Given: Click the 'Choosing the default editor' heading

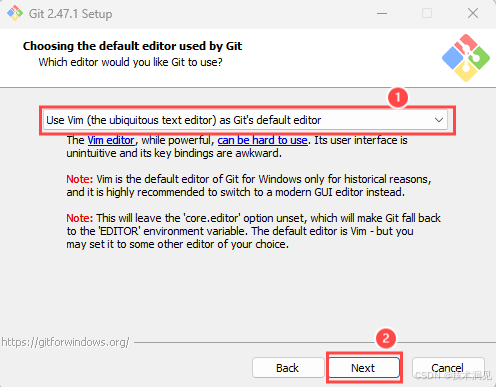Looking at the screenshot, I should (x=132, y=46).
